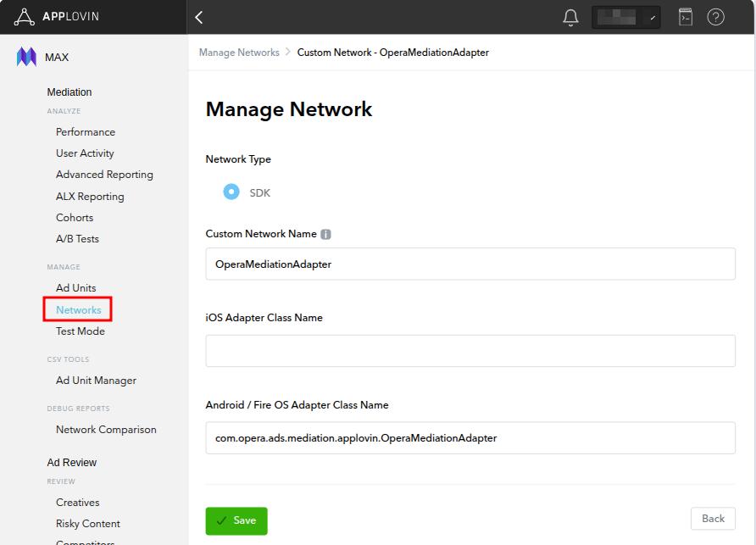756x545 pixels.
Task: Open the help question mark icon
Action: pos(714,17)
